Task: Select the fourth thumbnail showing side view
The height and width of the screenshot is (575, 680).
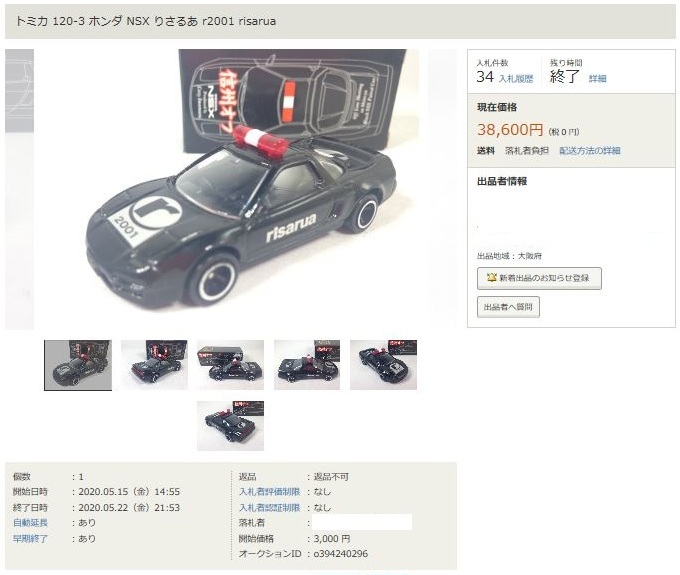Action: pos(307,365)
